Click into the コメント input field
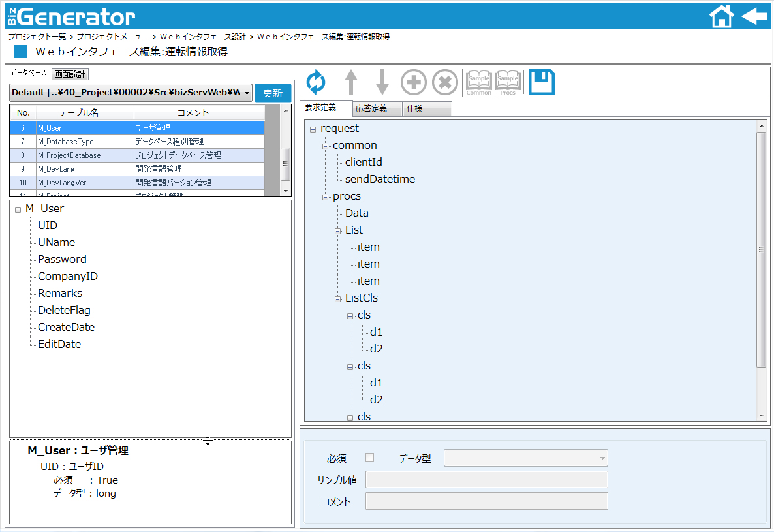The width and height of the screenshot is (774, 532). (x=487, y=501)
